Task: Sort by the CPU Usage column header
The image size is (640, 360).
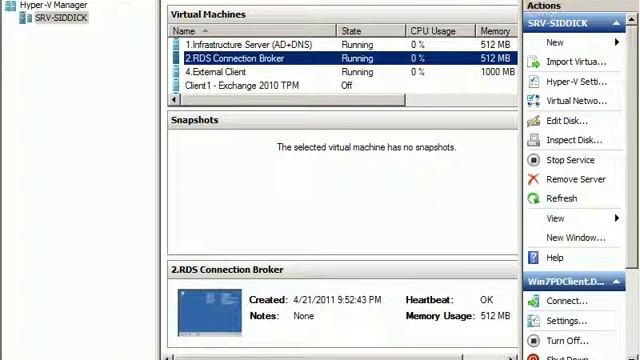Action: (x=440, y=31)
